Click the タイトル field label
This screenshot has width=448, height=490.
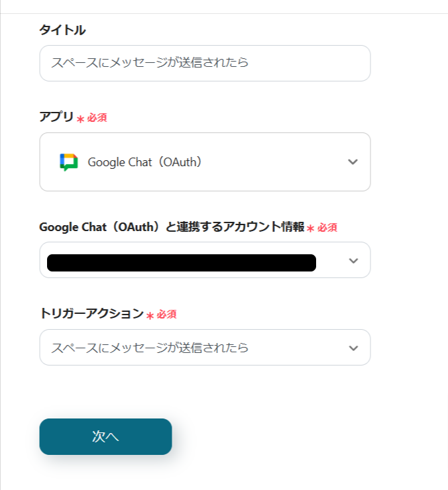click(x=62, y=30)
